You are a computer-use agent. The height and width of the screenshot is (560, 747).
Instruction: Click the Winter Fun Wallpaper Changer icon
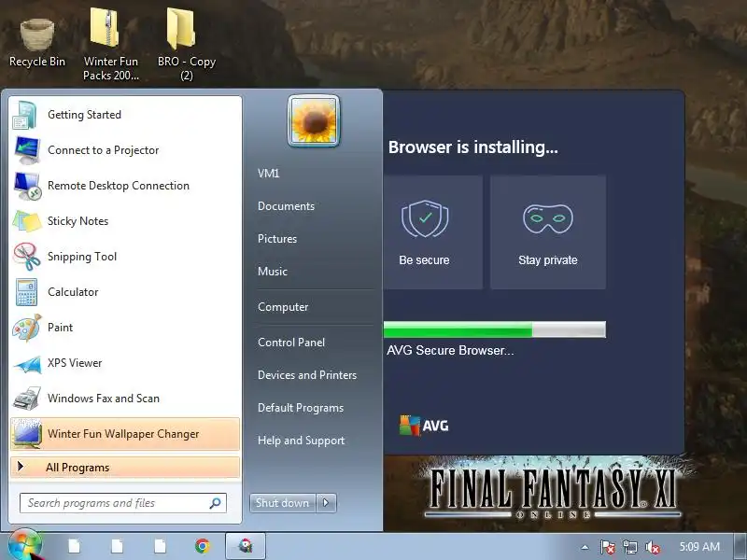pyautogui.click(x=27, y=434)
